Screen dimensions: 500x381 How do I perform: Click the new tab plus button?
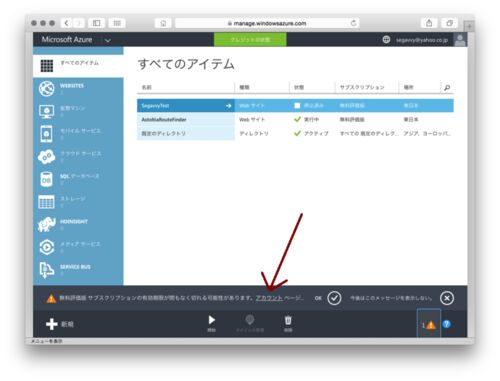(x=469, y=26)
